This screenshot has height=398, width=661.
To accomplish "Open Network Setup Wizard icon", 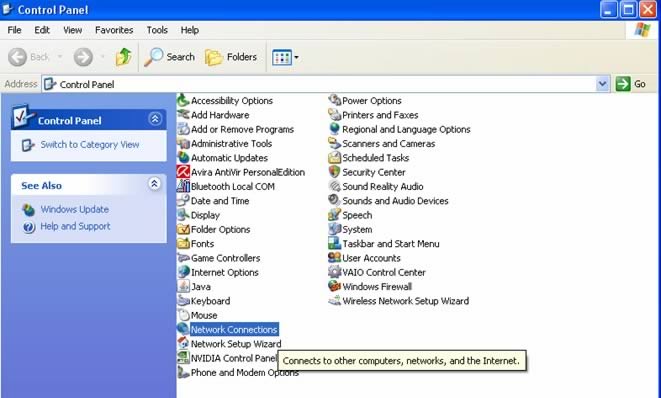I will (x=183, y=344).
